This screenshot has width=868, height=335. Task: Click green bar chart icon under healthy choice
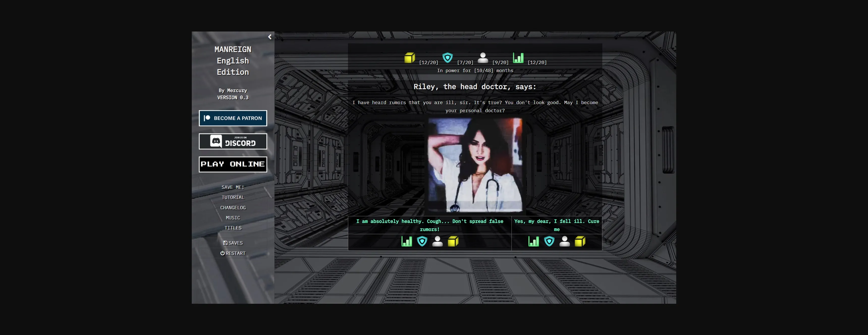coord(406,241)
